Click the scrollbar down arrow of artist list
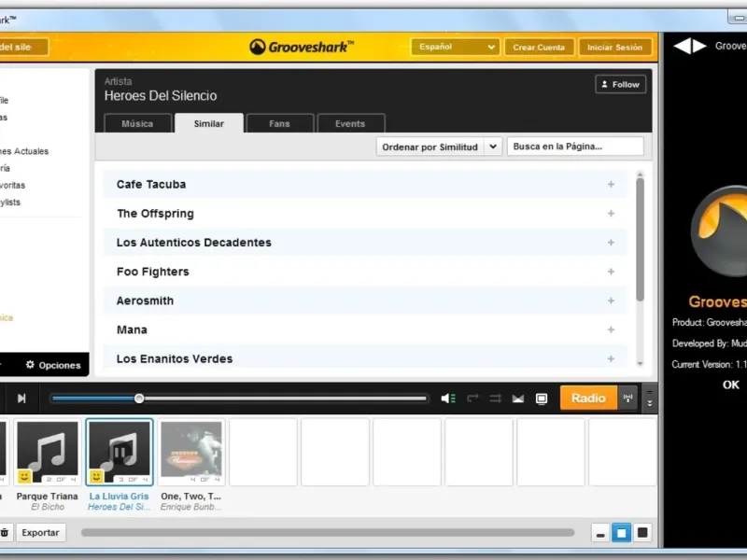 (640, 363)
